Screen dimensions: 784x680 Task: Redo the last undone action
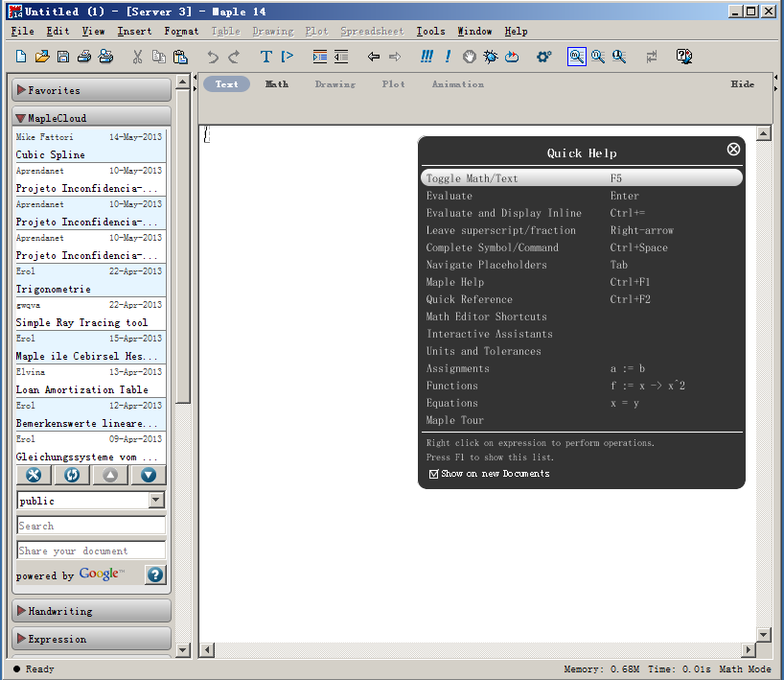point(234,57)
